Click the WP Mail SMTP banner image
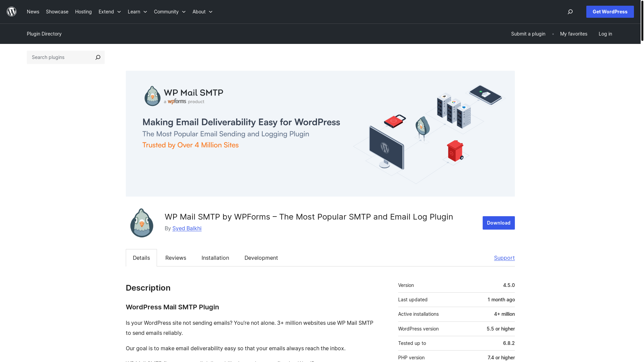Screen dimensions: 644x362 (x=320, y=133)
